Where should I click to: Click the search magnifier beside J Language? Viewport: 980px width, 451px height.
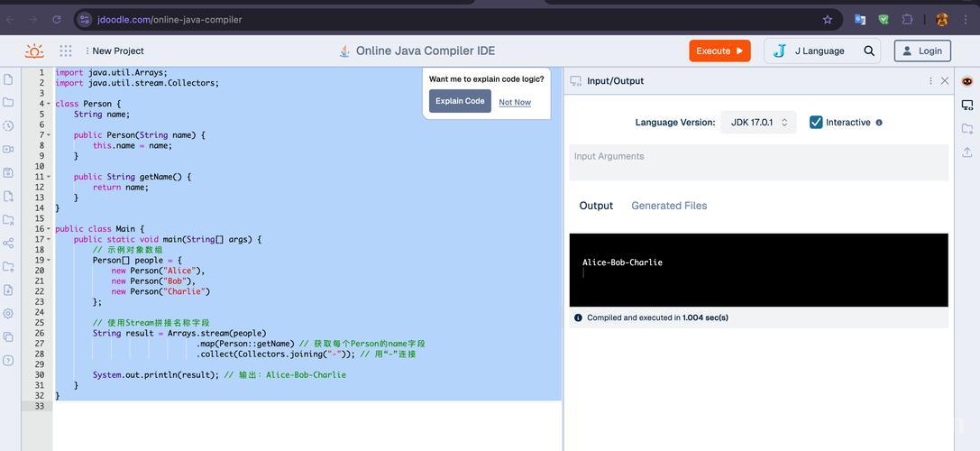869,51
